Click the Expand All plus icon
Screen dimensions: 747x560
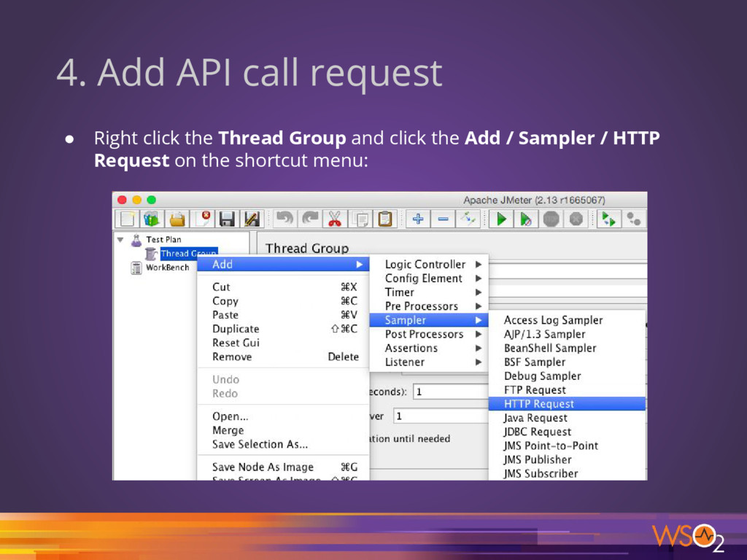click(x=418, y=219)
